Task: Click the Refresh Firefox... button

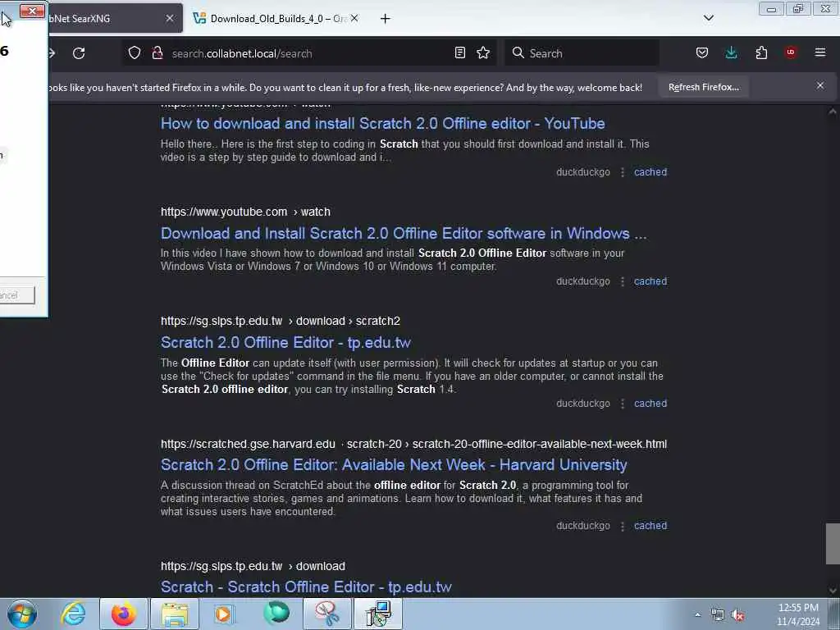Action: [x=703, y=87]
